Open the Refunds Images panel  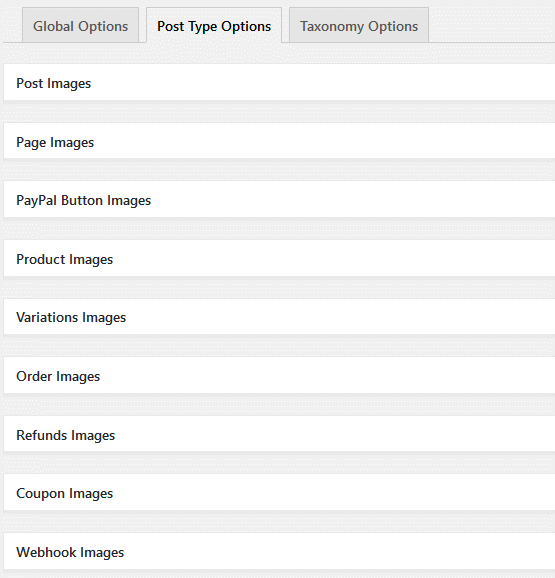coord(279,434)
